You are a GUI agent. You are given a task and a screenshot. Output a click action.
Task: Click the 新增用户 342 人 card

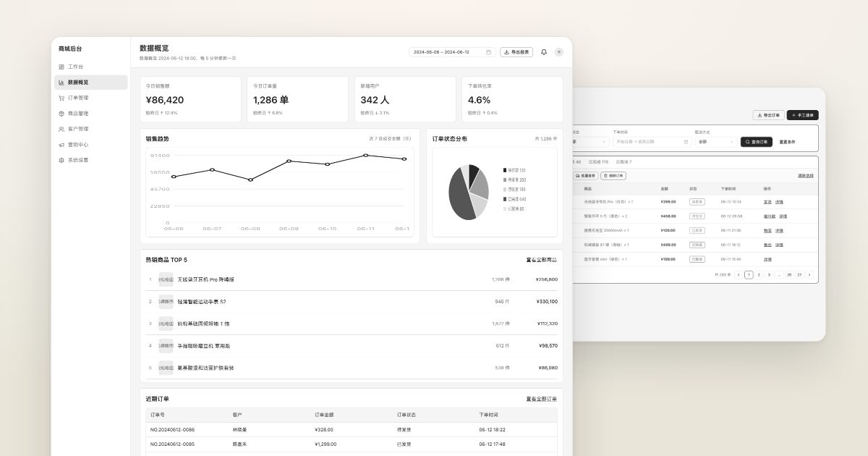tap(405, 99)
